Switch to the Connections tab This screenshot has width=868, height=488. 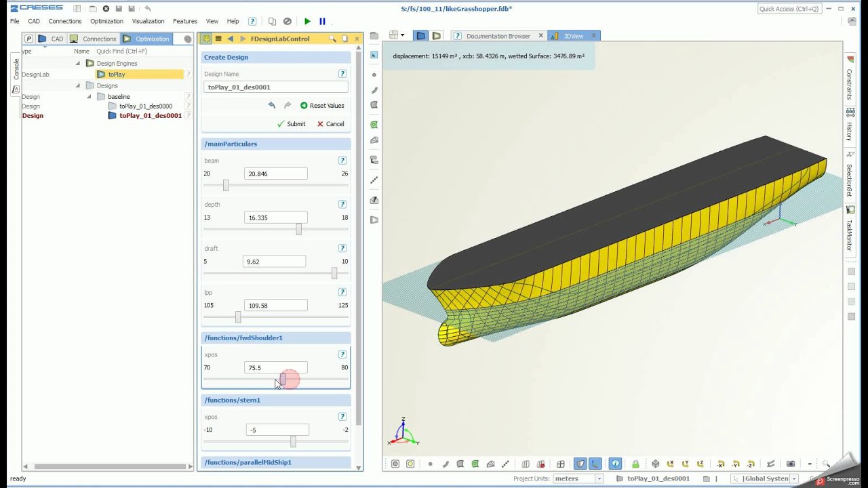point(94,39)
